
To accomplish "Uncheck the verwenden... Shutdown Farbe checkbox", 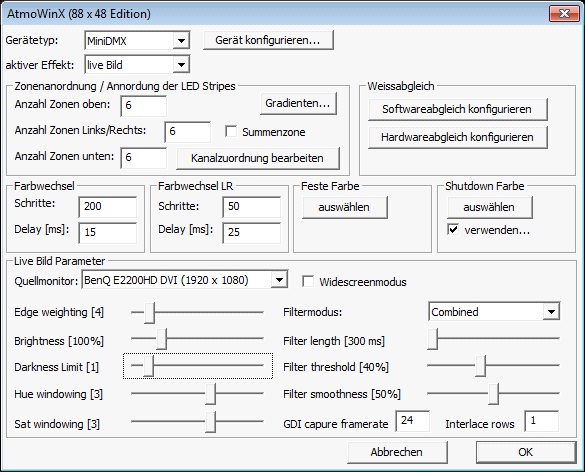I will tap(453, 229).
